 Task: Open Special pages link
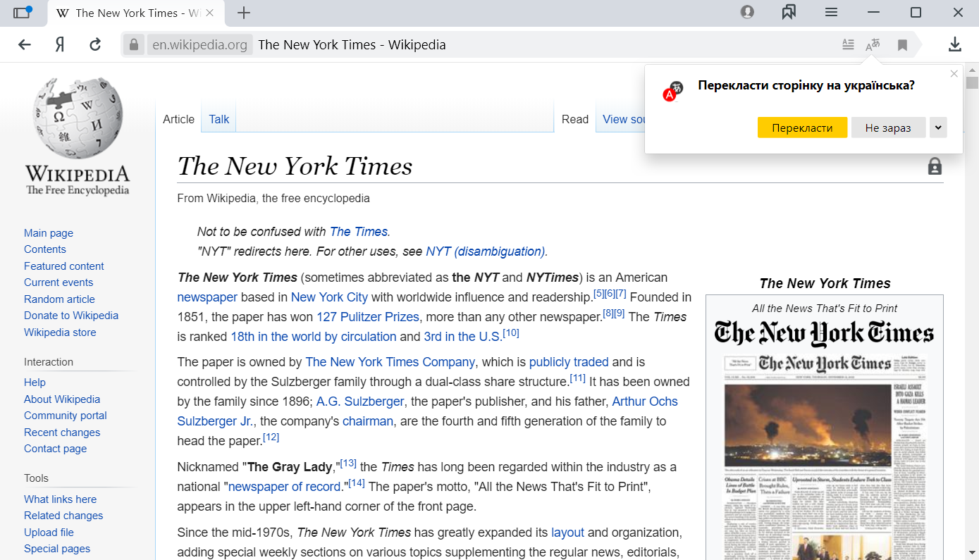(x=57, y=549)
